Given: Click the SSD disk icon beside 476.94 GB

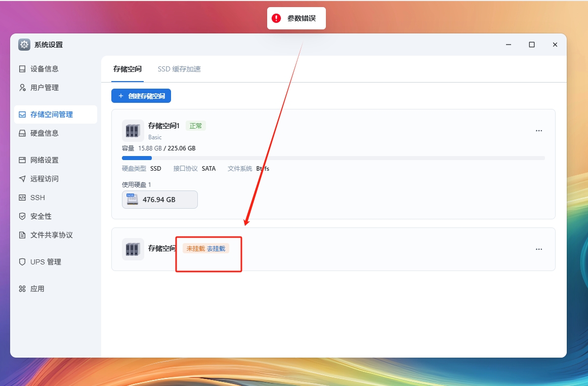Looking at the screenshot, I should pos(132,200).
